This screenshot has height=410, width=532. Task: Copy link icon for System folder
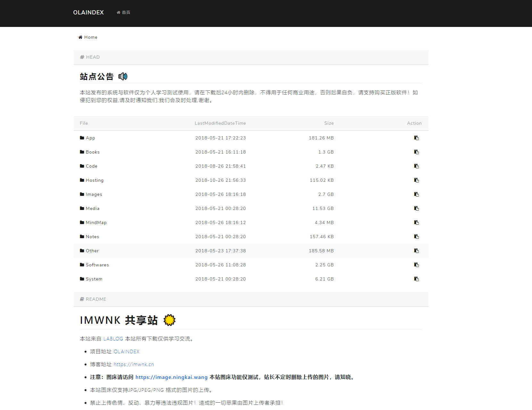(416, 279)
